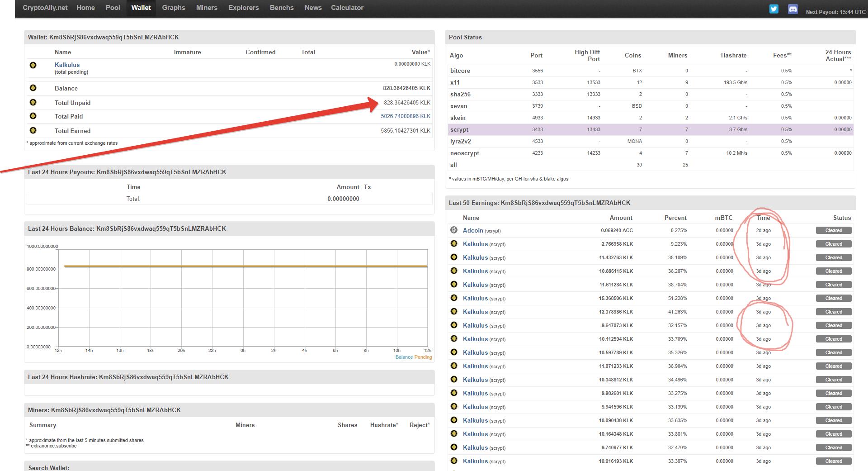Image resolution: width=868 pixels, height=471 pixels.
Task: Click the Kalkulus icon next to 10.112594 KLK
Action: click(x=454, y=338)
